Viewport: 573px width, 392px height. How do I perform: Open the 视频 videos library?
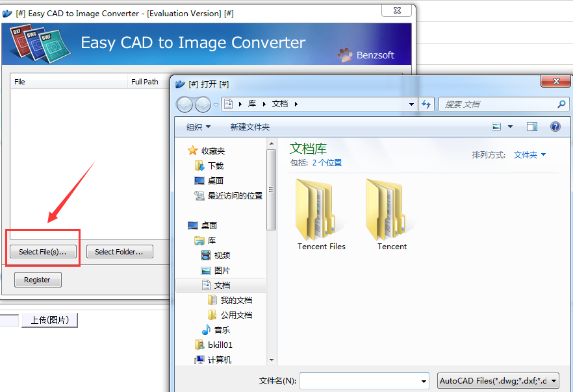(216, 256)
